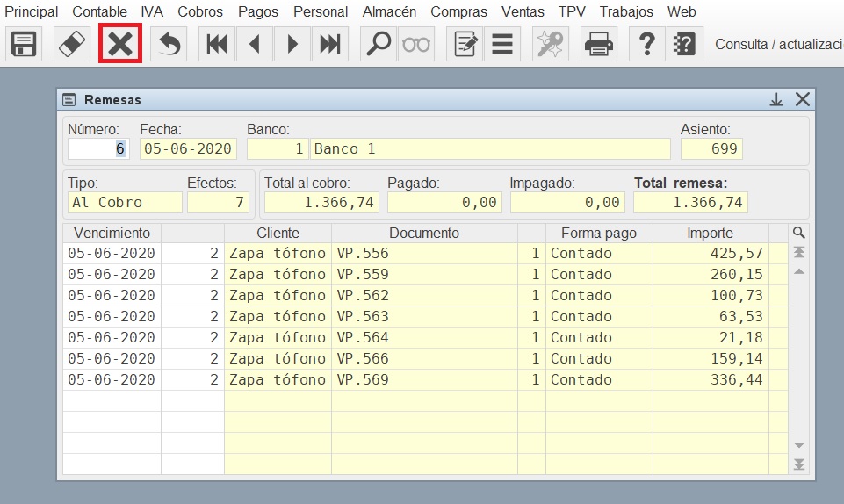Screen dimensions: 844x504
Task: Open the question mark help icon
Action: [x=647, y=44]
